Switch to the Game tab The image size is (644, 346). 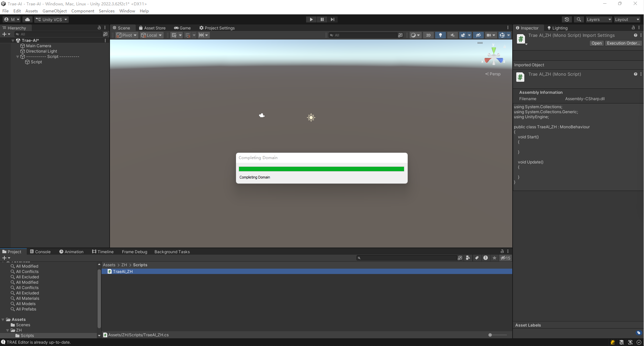182,28
